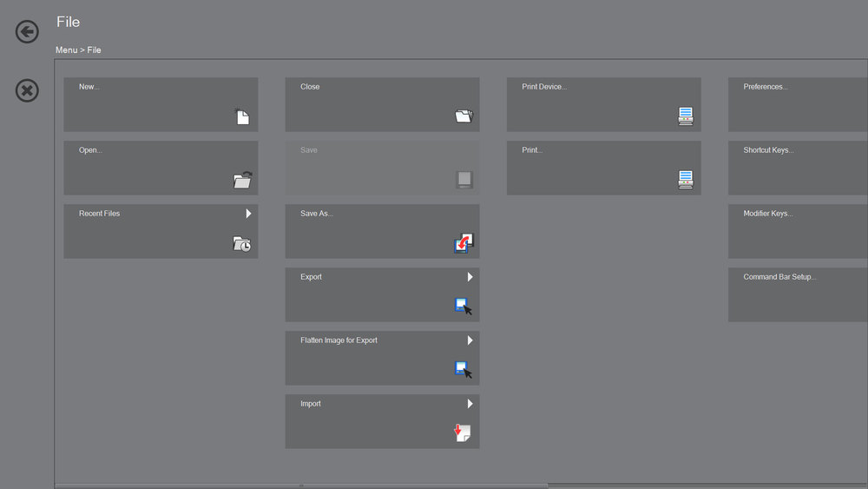Click the Import label text
The image size is (868, 489).
click(x=311, y=404)
